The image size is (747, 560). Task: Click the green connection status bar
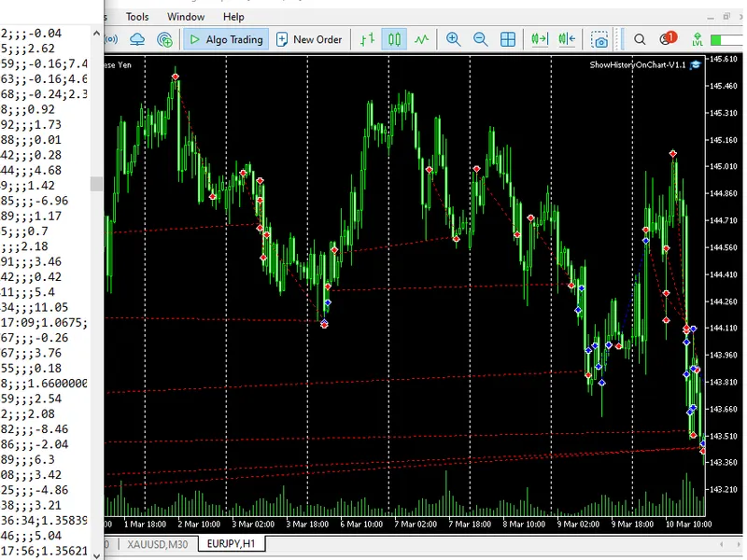726,40
